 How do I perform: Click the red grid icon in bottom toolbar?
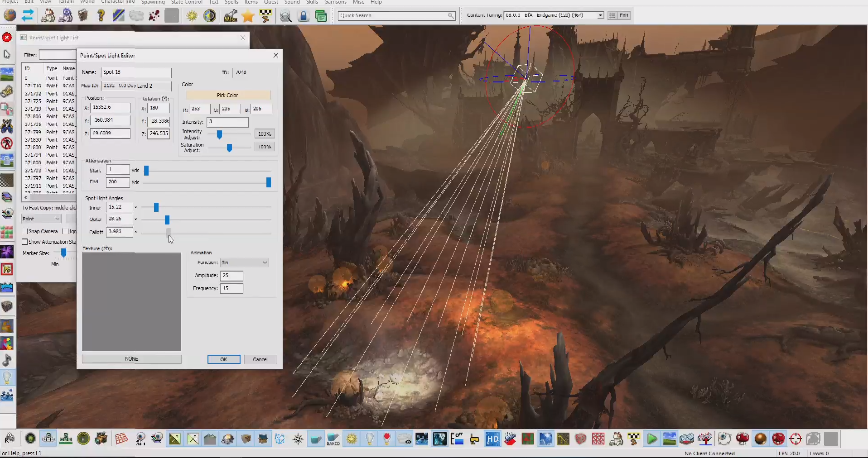point(121,439)
